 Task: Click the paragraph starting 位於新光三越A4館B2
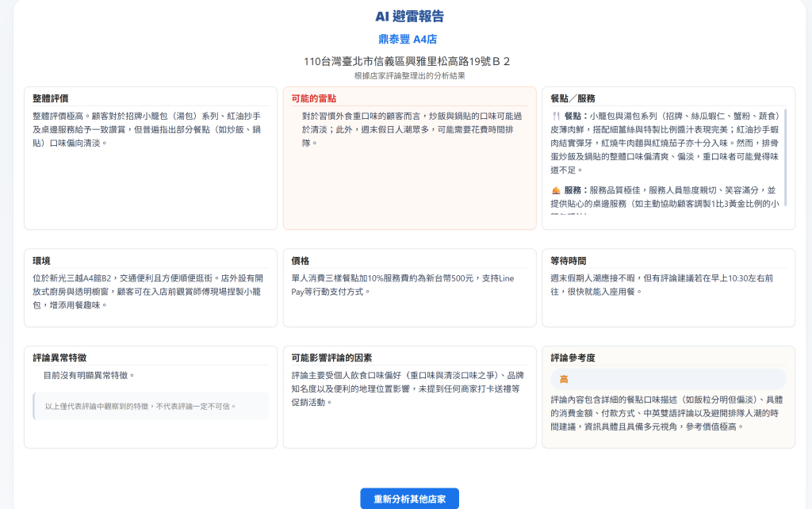[x=148, y=292]
